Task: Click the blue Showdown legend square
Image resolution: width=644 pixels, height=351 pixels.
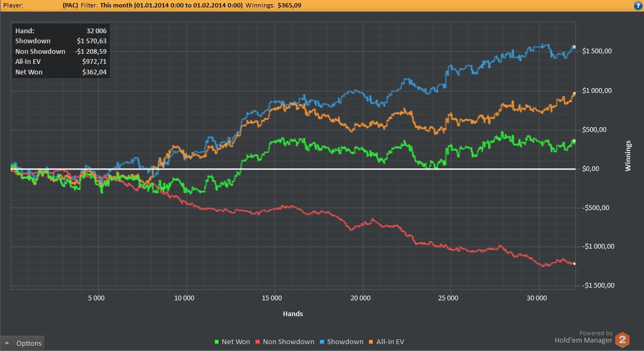Action: (323, 342)
